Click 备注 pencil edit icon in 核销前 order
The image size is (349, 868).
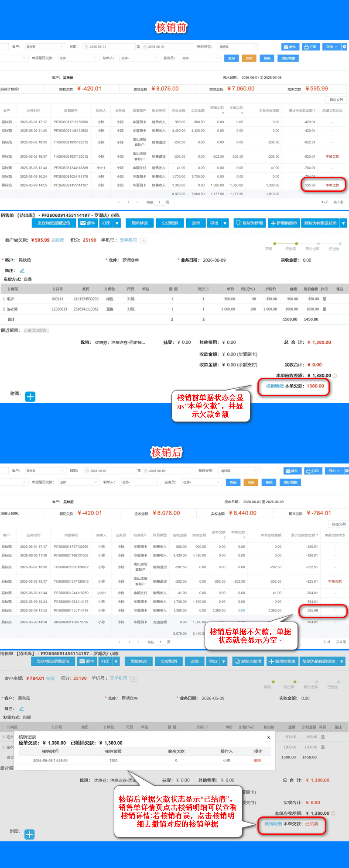pyautogui.click(x=22, y=270)
